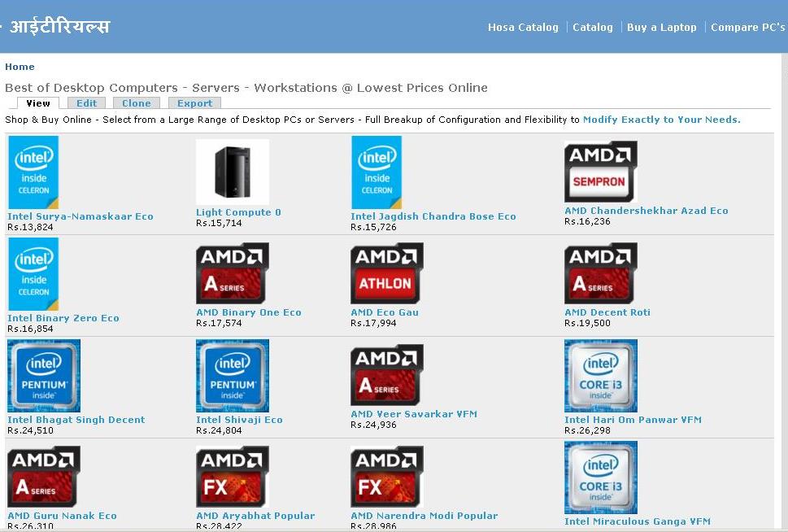Click the price Rs.24,510
The height and width of the screenshot is (532, 788).
coord(30,430)
